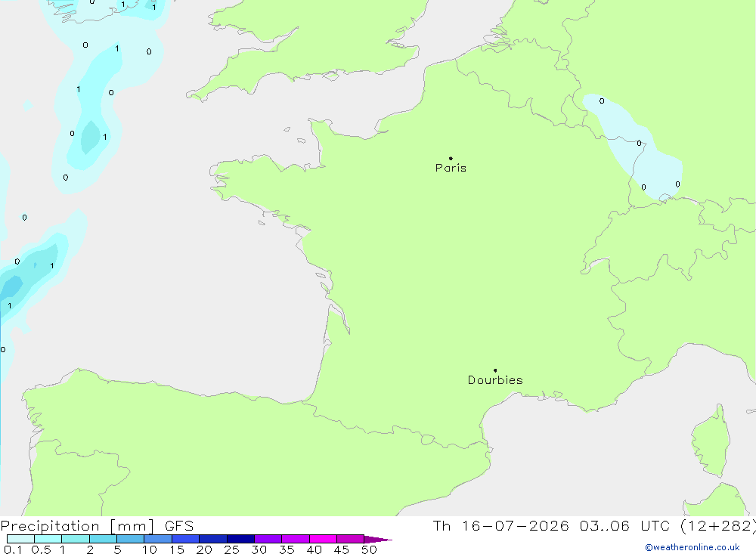Click the GFS model name in the title
The width and height of the screenshot is (756, 554).
point(179,526)
